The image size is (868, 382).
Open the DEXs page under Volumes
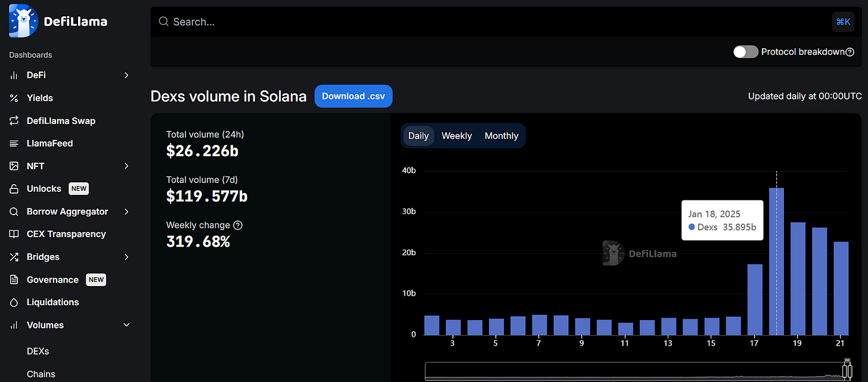[x=38, y=351]
